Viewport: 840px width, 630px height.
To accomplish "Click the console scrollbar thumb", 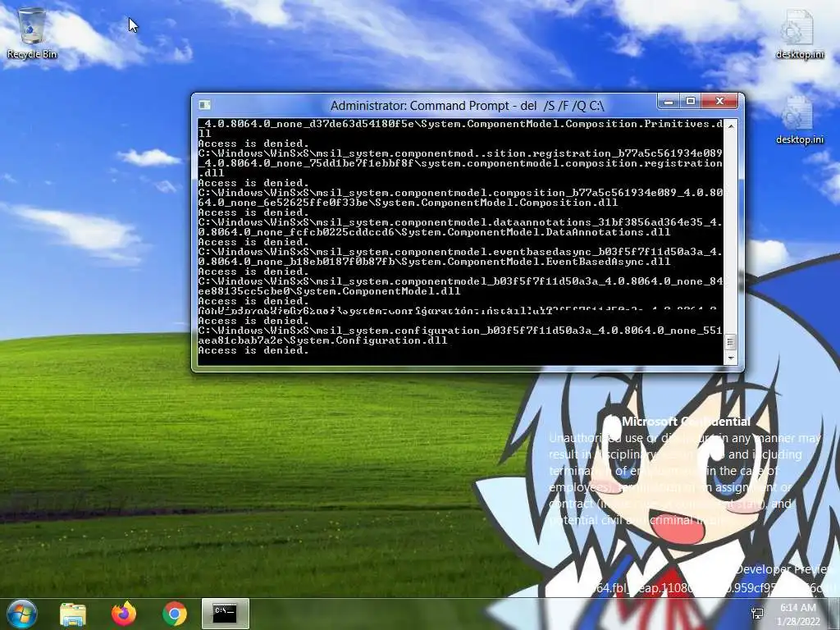I will click(730, 342).
